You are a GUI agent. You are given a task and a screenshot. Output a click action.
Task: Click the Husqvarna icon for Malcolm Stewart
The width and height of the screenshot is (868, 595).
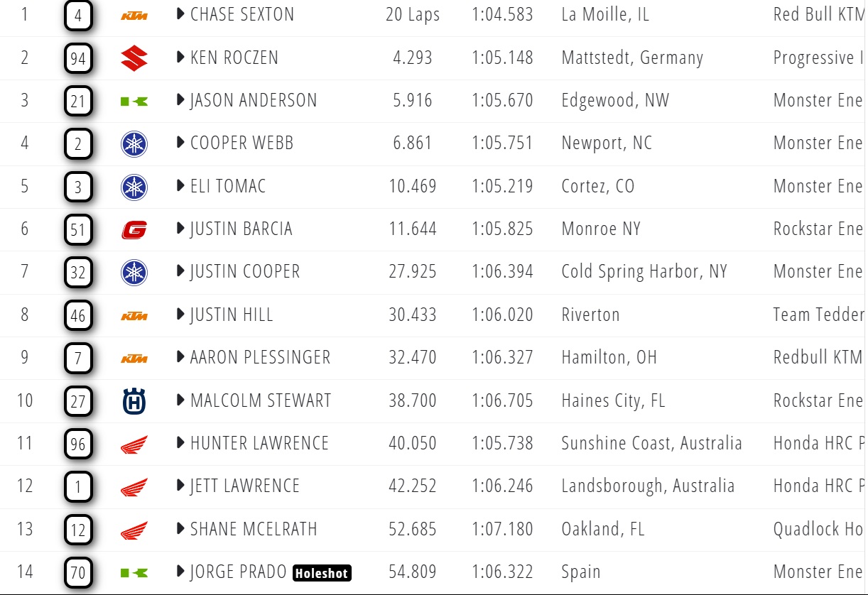pos(133,400)
